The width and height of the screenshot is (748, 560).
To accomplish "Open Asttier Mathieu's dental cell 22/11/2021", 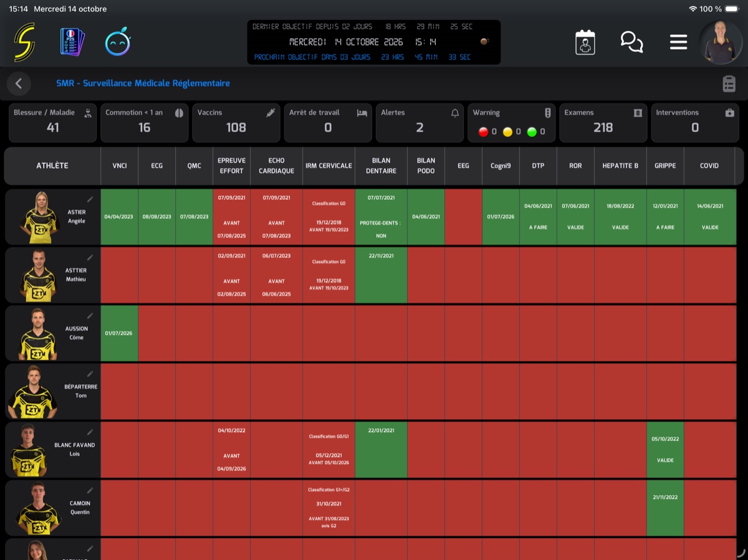I will [x=381, y=275].
